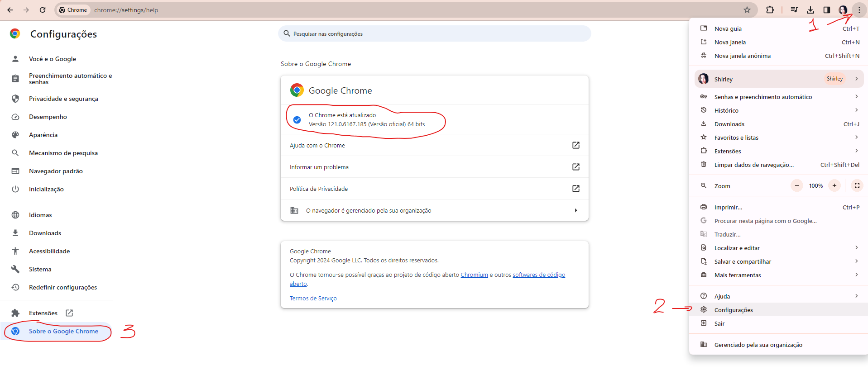Viewport: 868px width, 389px height.
Task: Decrease zoom with the minus button
Action: 797,185
